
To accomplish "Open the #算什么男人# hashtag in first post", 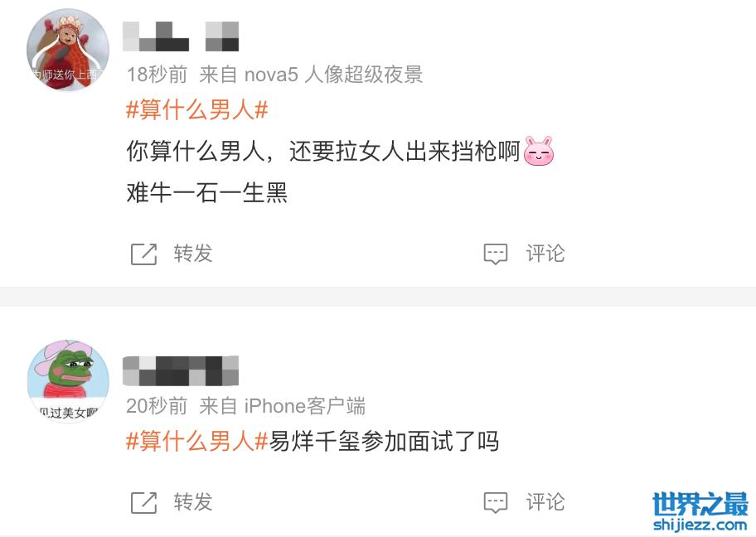I will tap(196, 110).
